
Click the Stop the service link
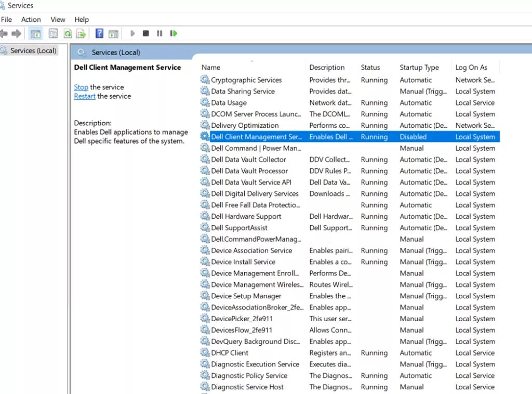[81, 87]
